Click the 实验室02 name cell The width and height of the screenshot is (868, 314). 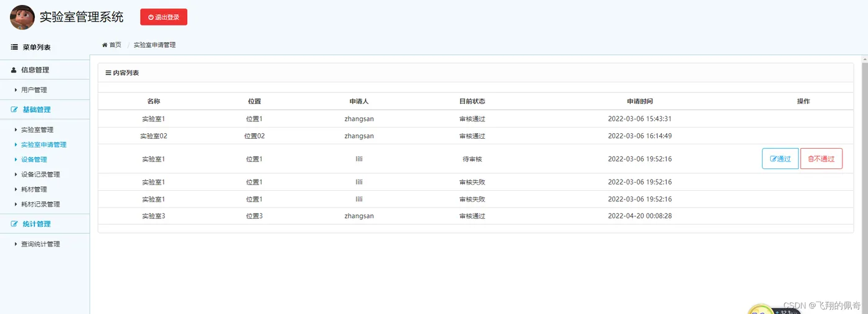[154, 136]
